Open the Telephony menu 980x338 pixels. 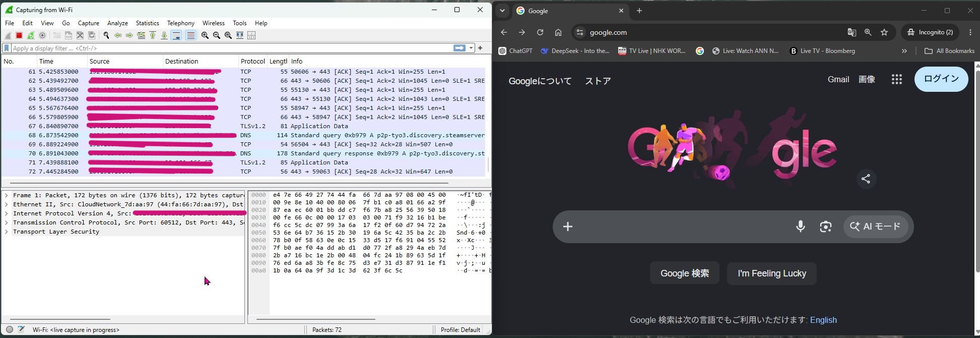point(181,23)
